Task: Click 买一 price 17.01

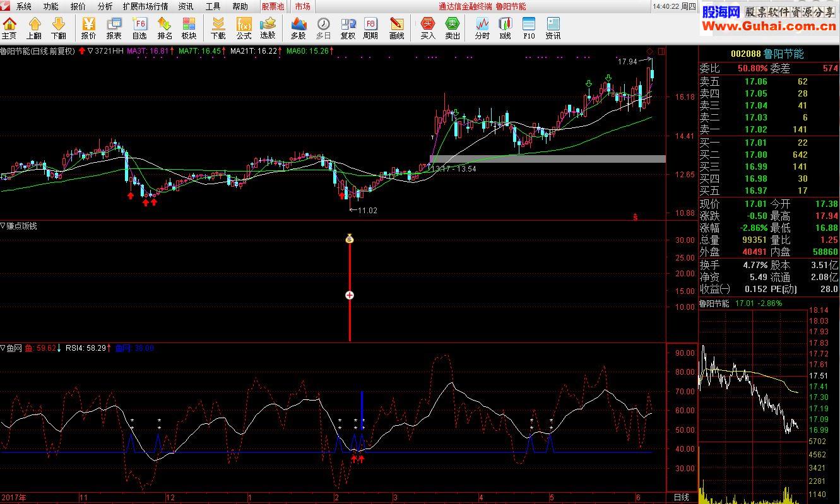Action: click(755, 143)
